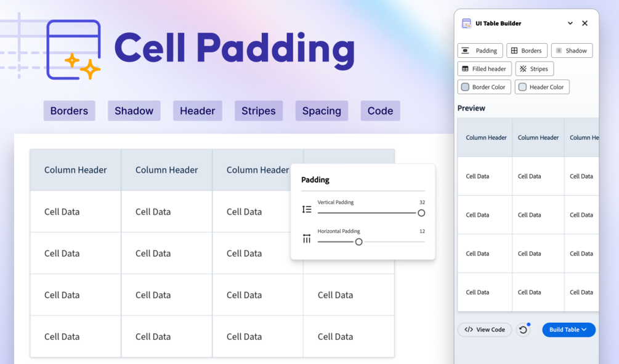Viewport: 619px width, 364px height.
Task: Select the Header tag under the title
Action: pyautogui.click(x=197, y=110)
